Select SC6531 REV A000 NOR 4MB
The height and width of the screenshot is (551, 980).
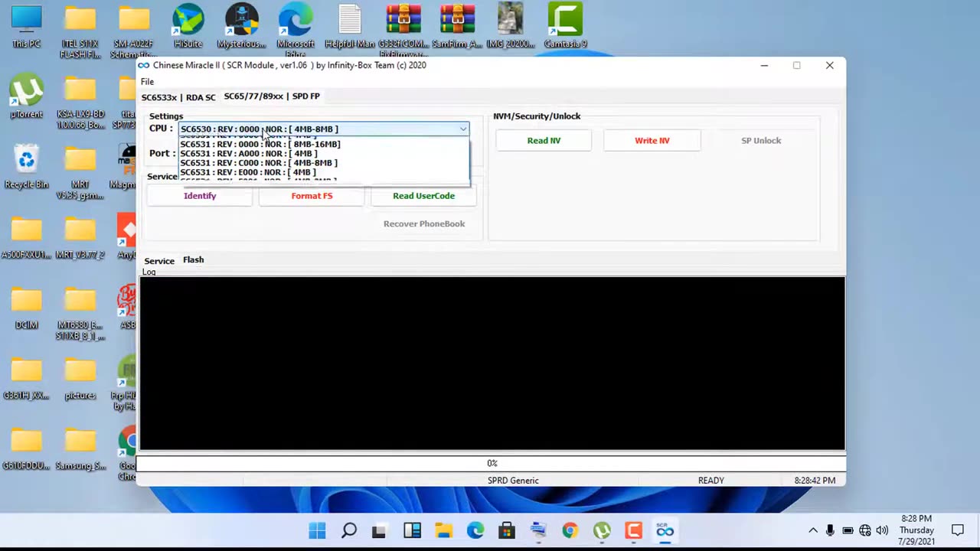coord(324,153)
